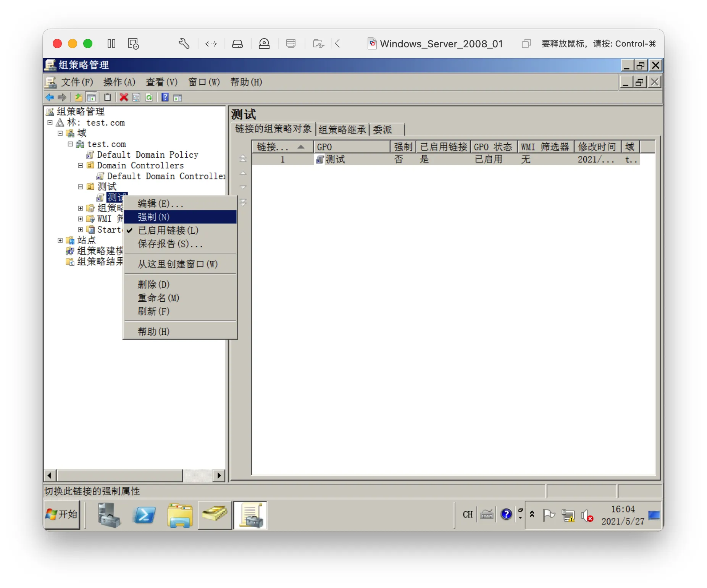Click the blue question mark help icon
This screenshot has height=588, width=707.
point(165,97)
